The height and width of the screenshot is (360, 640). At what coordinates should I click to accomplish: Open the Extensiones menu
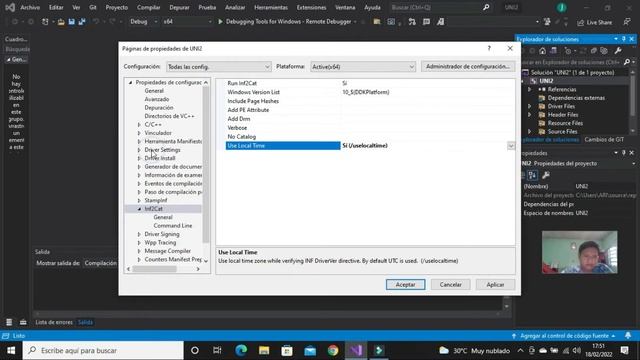coord(311,7)
